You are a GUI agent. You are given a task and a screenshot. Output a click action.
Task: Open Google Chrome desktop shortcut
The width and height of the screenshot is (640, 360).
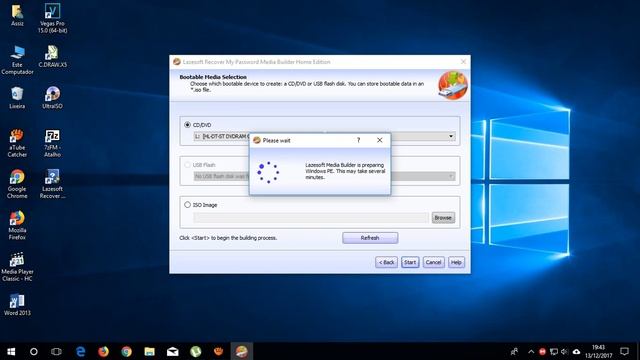pyautogui.click(x=17, y=184)
